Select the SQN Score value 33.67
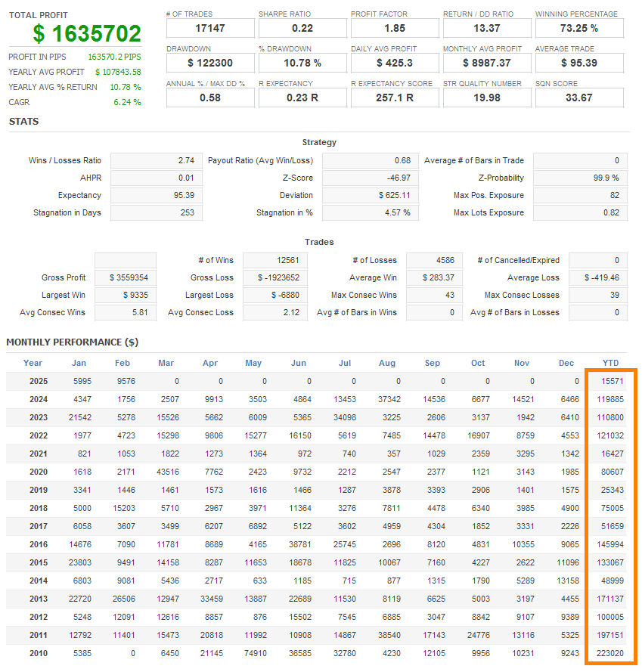Viewport: 642px width, 672px height. click(579, 98)
